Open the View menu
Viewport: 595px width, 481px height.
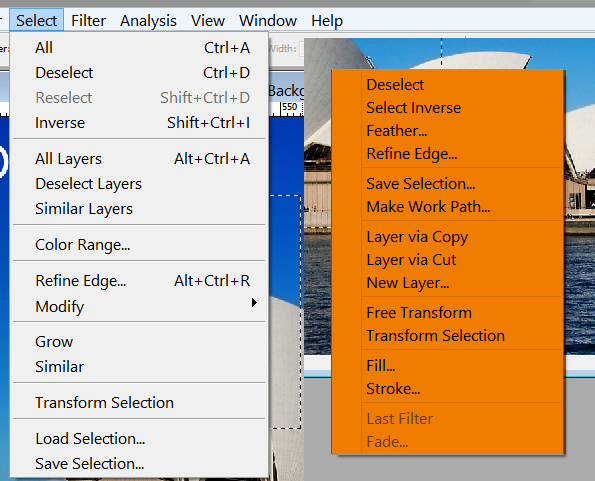point(208,20)
